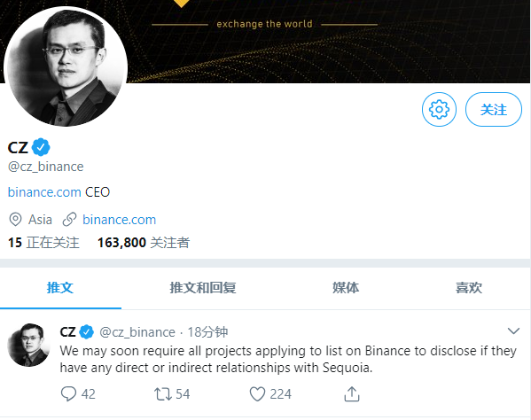This screenshot has height=420, width=531.
Task: Click the share upload icon on tweet
Action: coord(352,394)
